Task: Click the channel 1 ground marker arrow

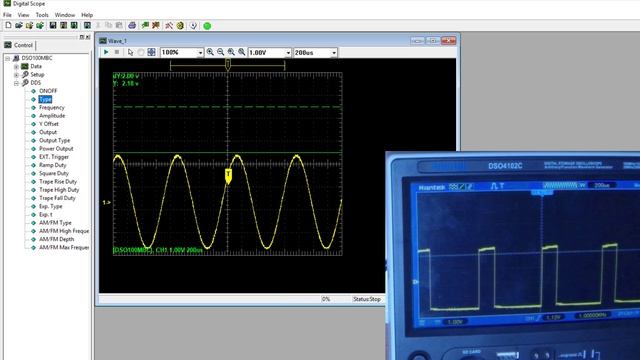Action: (x=106, y=202)
